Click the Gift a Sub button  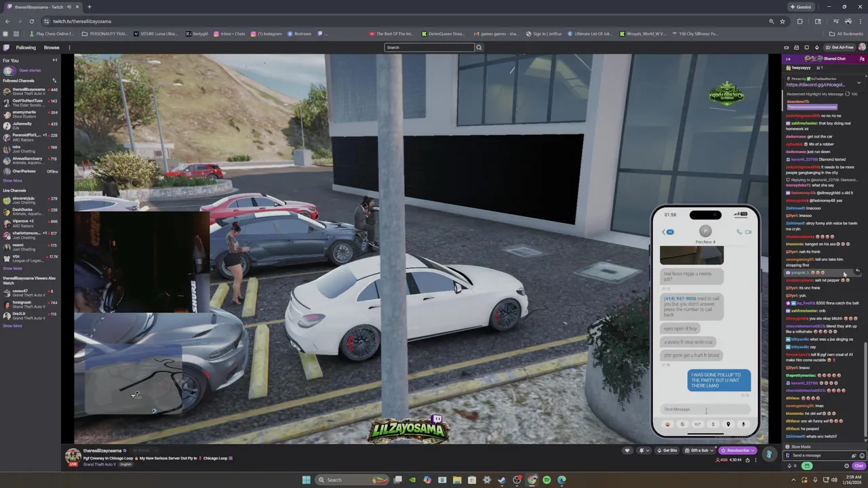(697, 451)
